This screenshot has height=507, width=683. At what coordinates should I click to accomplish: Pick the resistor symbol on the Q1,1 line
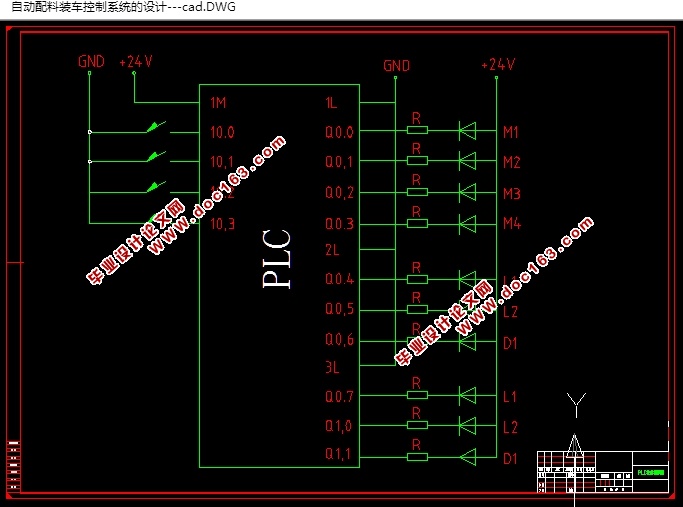(417, 457)
